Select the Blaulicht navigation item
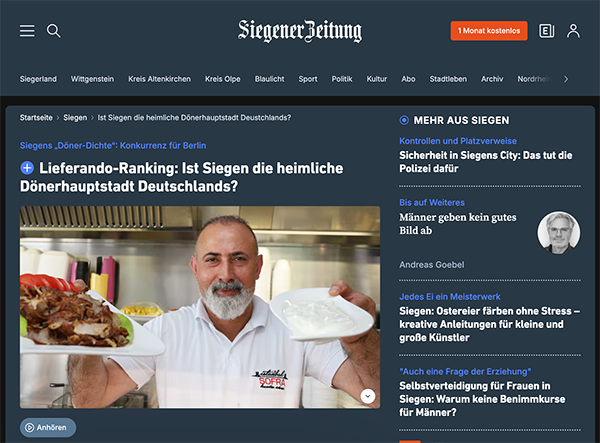 click(x=269, y=79)
